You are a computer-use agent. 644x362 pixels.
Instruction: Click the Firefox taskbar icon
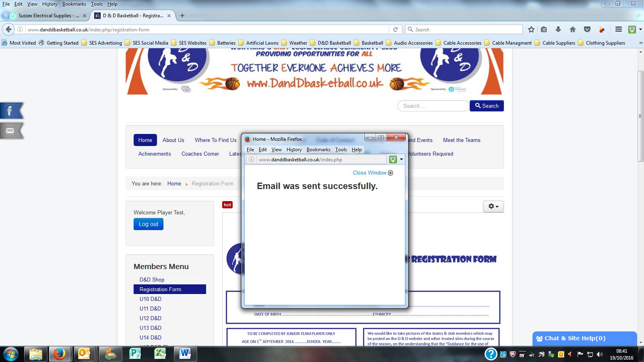tap(60, 354)
